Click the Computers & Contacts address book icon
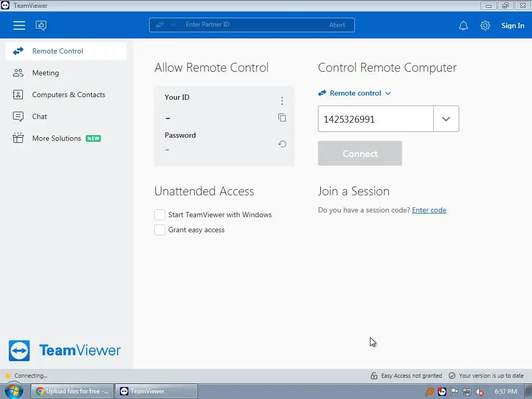 (18, 95)
